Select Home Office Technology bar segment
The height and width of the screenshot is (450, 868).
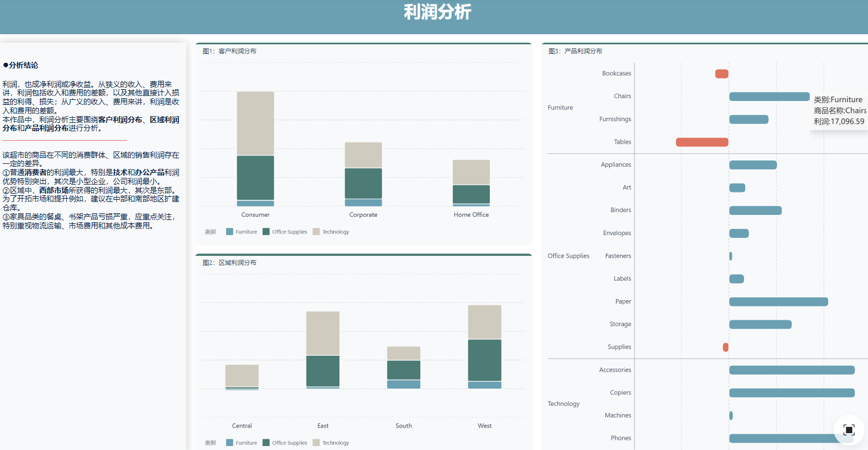471,172
